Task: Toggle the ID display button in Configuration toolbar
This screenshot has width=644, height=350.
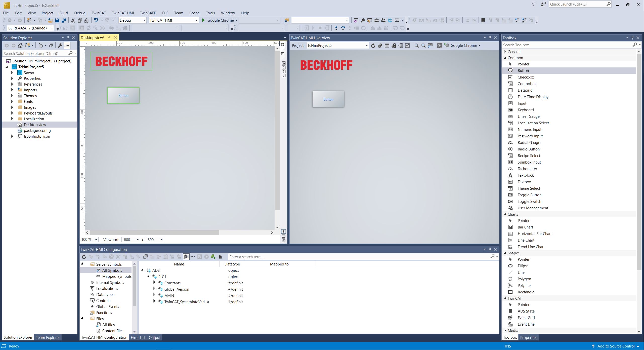Action: (186, 257)
